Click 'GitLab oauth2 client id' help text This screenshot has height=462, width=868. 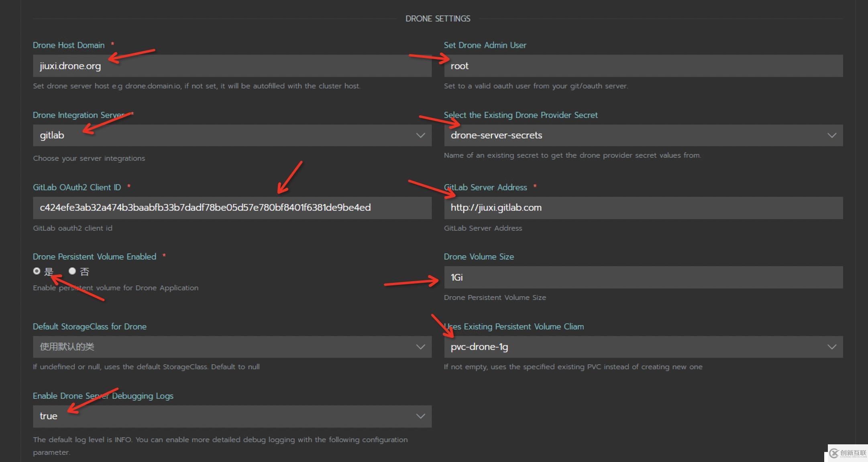(x=73, y=228)
